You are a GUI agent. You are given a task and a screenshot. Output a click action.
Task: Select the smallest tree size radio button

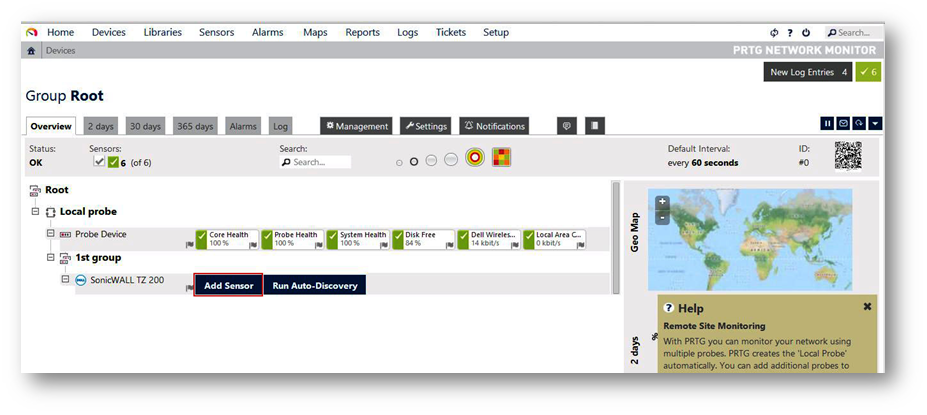pyautogui.click(x=399, y=162)
